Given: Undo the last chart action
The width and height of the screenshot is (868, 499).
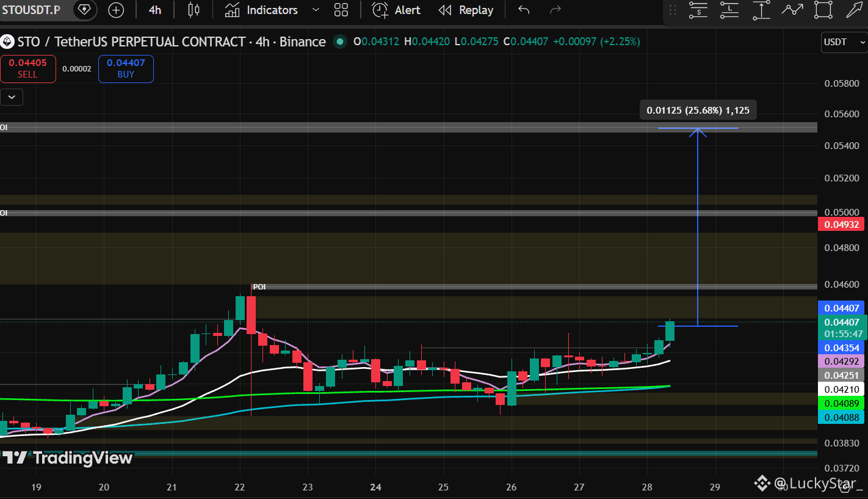Looking at the screenshot, I should 524,10.
